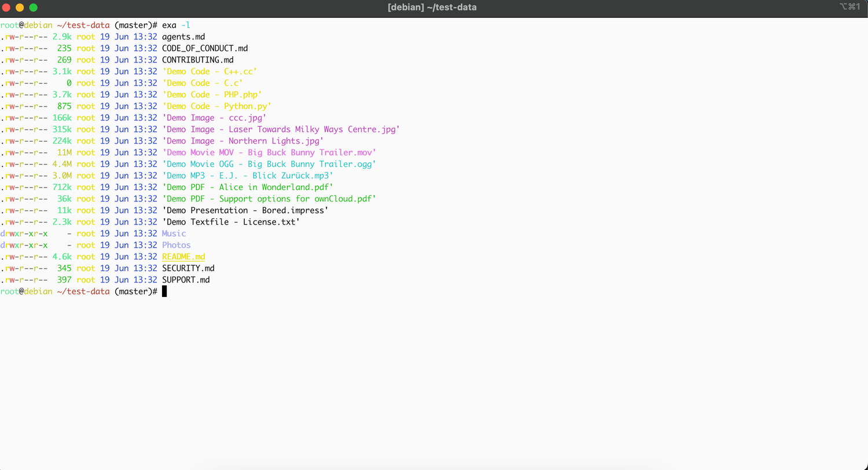868x470 pixels.
Task: Click the block cursor at the bottom prompt
Action: [164, 291]
